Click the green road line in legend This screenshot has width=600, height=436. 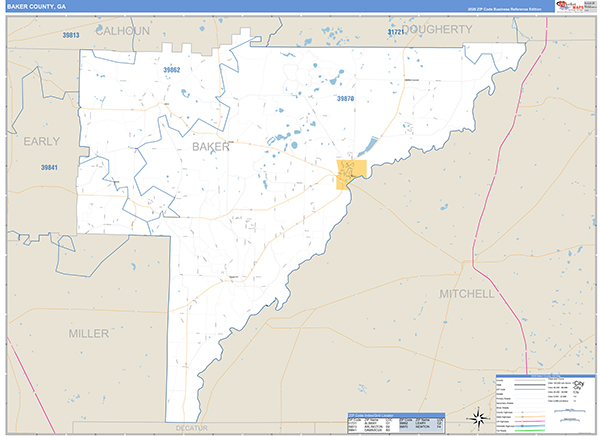(x=530, y=431)
